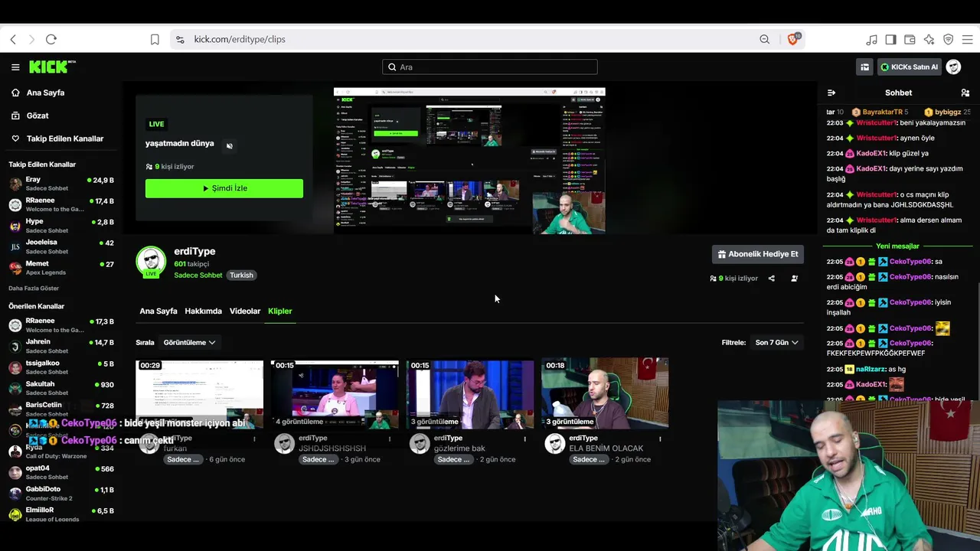Collapse the Sohbet chat panel
Viewport: 980px width, 551px height.
point(831,93)
